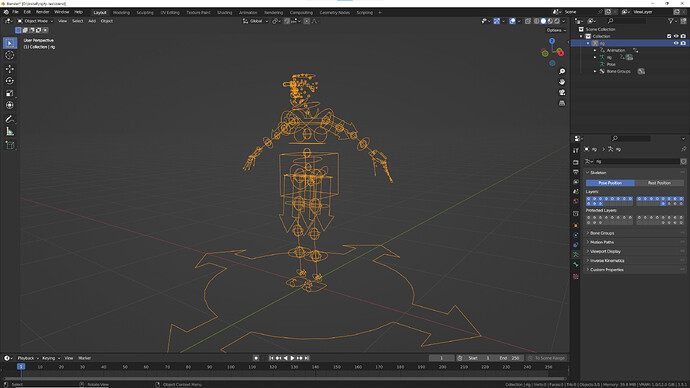Click the Pose Position button

point(610,183)
